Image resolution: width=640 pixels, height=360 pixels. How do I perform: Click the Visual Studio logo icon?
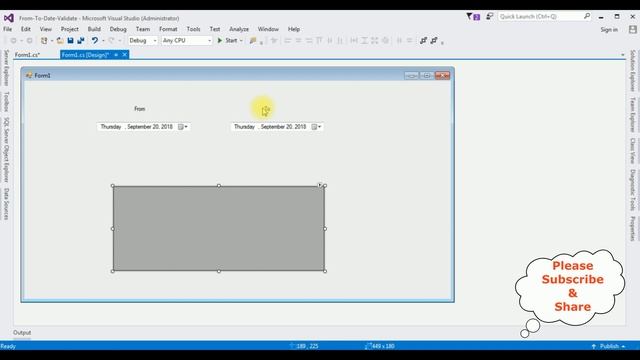[x=9, y=18]
